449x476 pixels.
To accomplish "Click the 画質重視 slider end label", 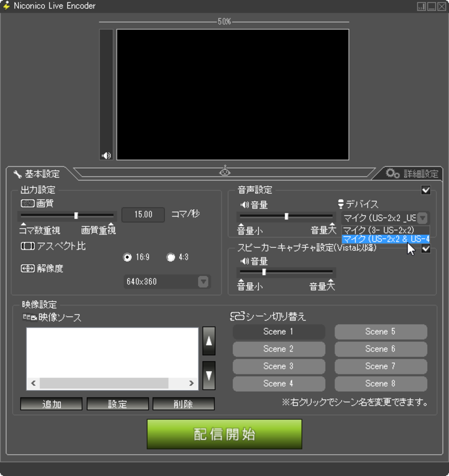I will [x=98, y=230].
